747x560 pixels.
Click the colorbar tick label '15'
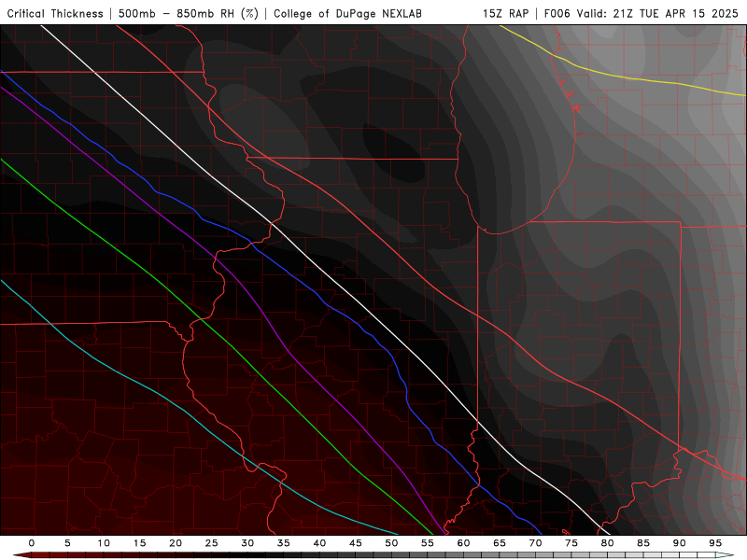[x=139, y=543]
